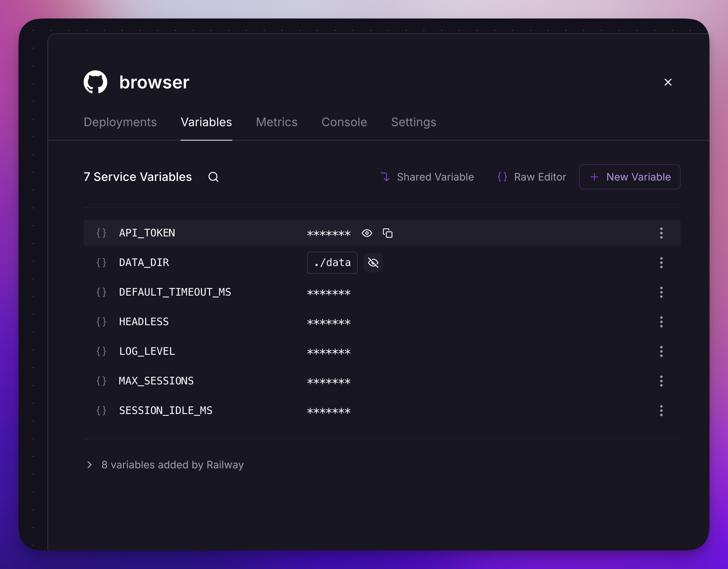This screenshot has width=728, height=569.
Task: Click the braces icon beside DEFAULT_TIMEOUT_MS
Action: [101, 292]
